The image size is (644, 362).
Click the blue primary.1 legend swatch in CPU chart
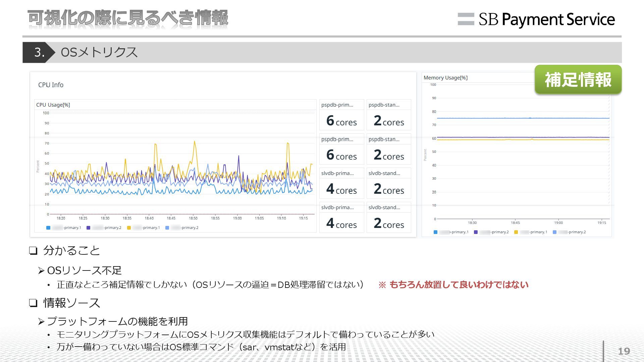[48, 228]
